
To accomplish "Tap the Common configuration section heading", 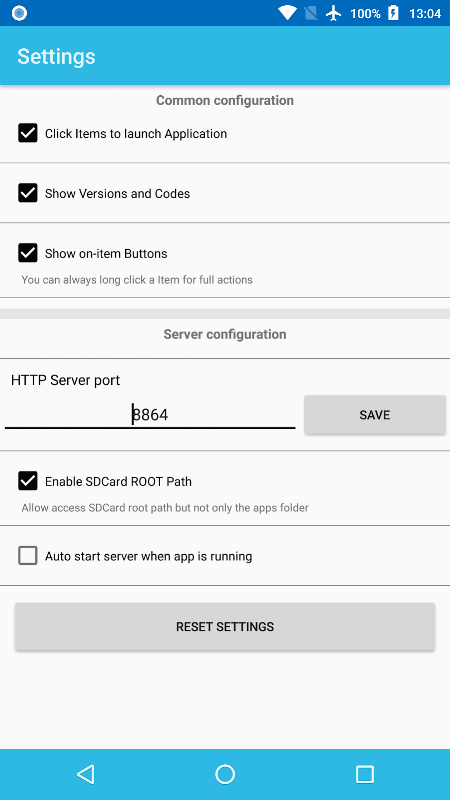I will pyautogui.click(x=225, y=101).
